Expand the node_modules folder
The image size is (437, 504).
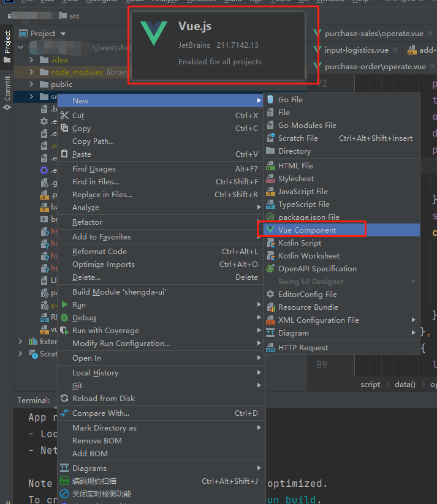coord(31,72)
